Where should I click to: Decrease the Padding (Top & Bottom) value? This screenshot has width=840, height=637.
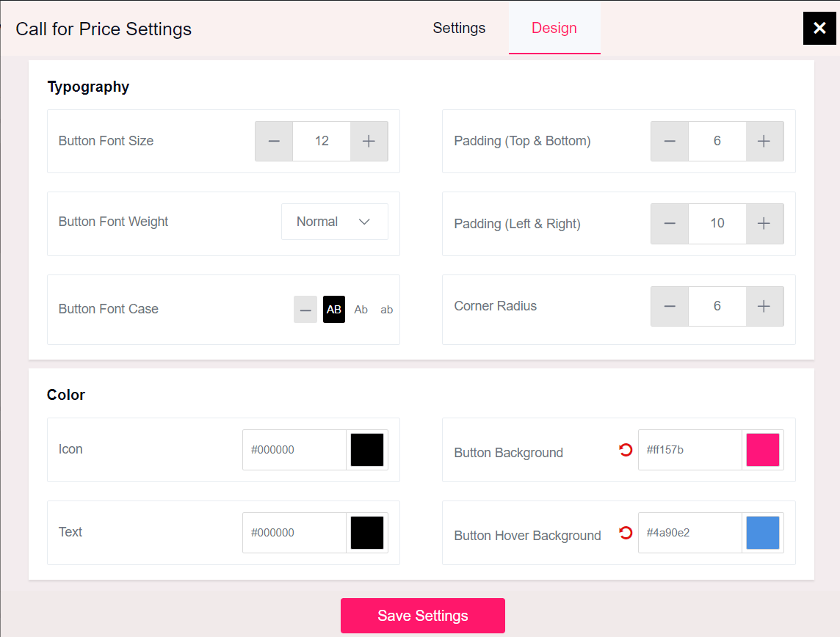(669, 141)
